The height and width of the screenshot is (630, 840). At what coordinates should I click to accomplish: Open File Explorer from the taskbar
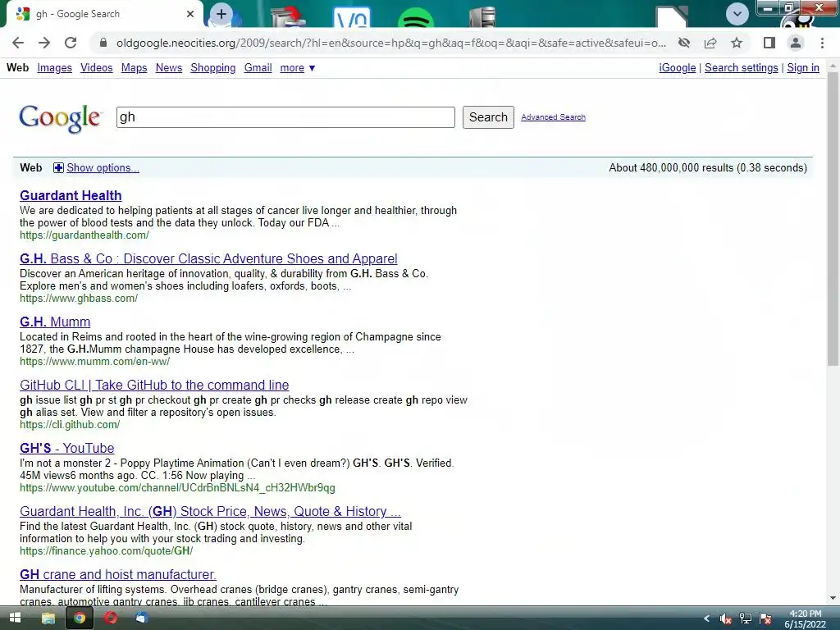click(x=48, y=619)
